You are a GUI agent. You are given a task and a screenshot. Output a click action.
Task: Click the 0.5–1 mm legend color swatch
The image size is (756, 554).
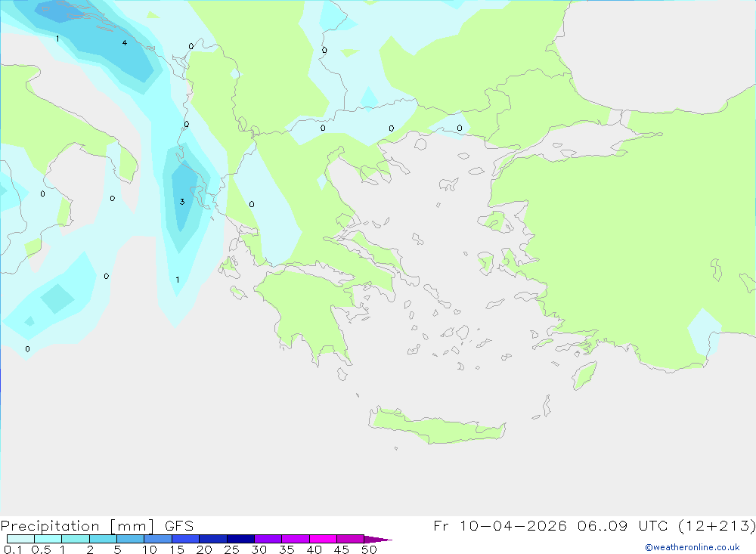click(48, 539)
